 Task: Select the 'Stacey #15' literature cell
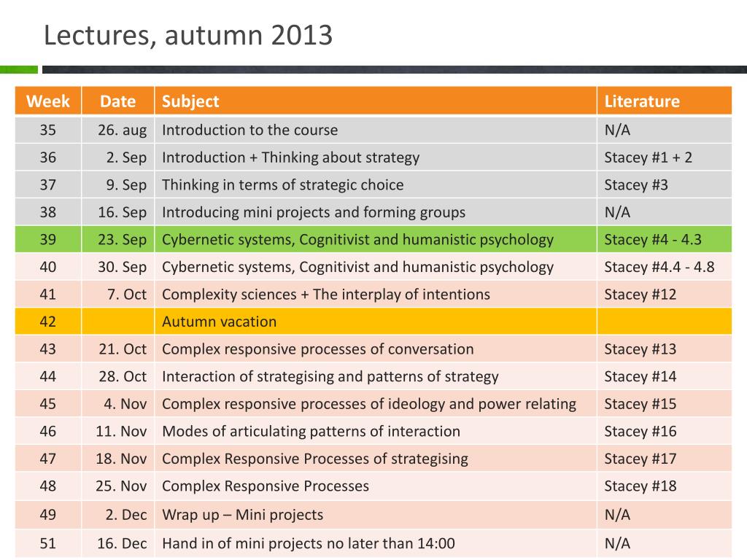point(664,404)
